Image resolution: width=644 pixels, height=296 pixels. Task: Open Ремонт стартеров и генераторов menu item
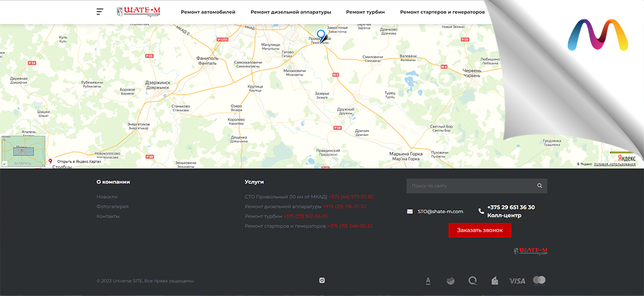pyautogui.click(x=442, y=12)
